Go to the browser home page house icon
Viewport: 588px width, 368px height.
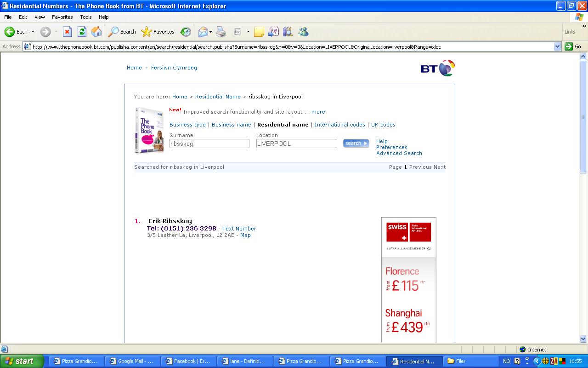point(96,32)
